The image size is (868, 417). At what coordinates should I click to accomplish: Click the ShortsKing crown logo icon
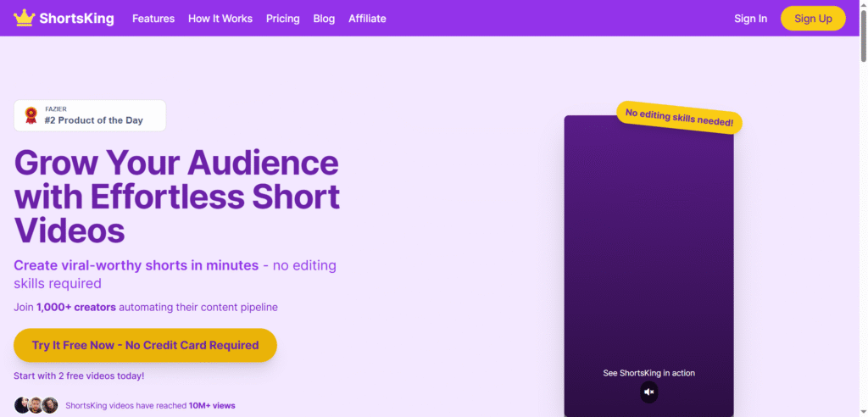pos(25,19)
